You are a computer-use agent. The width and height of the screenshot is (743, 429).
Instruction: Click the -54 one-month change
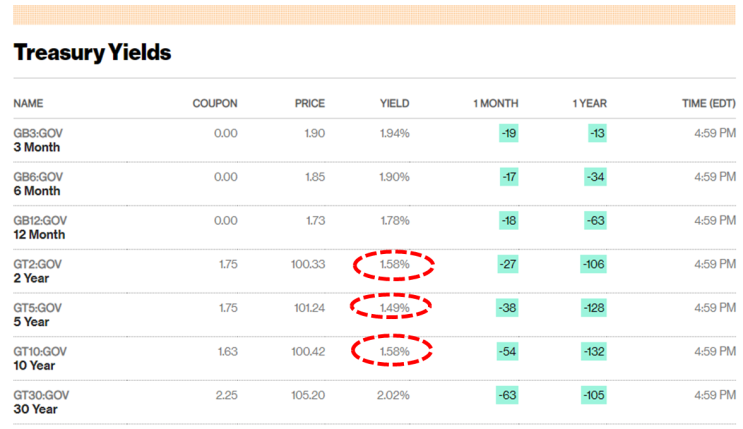507,351
